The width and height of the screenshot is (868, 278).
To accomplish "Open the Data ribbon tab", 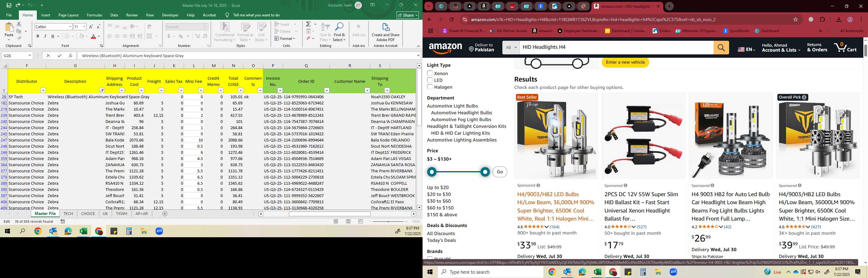I will pos(114,15).
